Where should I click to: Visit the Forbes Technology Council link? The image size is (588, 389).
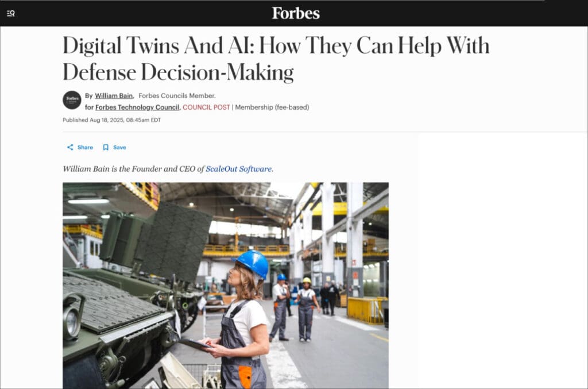pos(137,107)
